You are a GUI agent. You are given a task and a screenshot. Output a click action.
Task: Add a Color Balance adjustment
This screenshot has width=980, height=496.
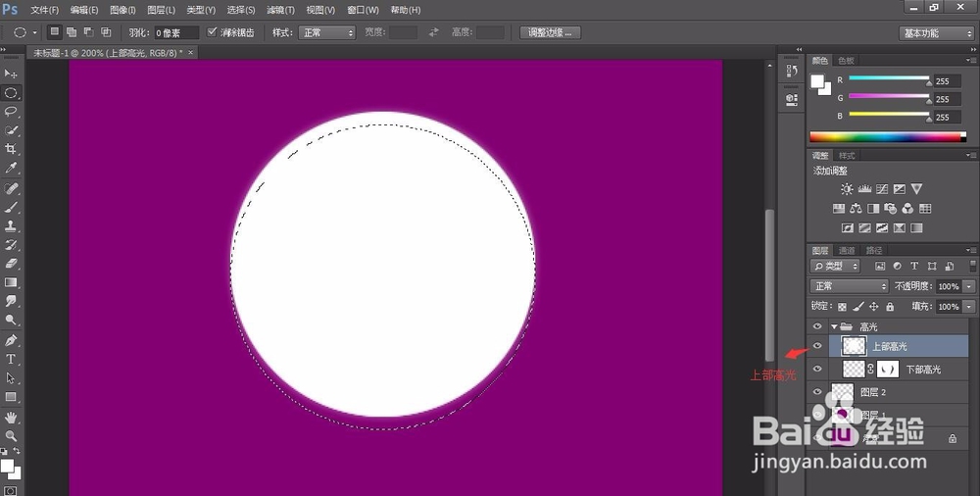point(856,208)
